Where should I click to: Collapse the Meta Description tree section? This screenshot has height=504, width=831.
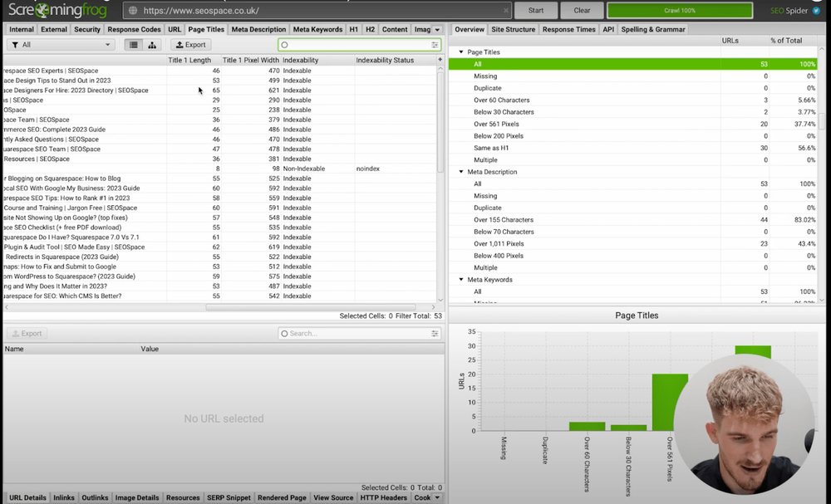pos(461,172)
